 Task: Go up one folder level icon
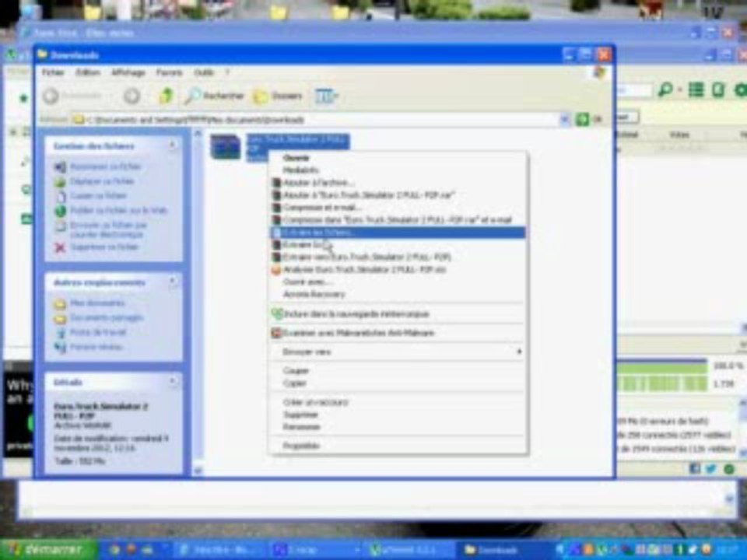tap(165, 96)
